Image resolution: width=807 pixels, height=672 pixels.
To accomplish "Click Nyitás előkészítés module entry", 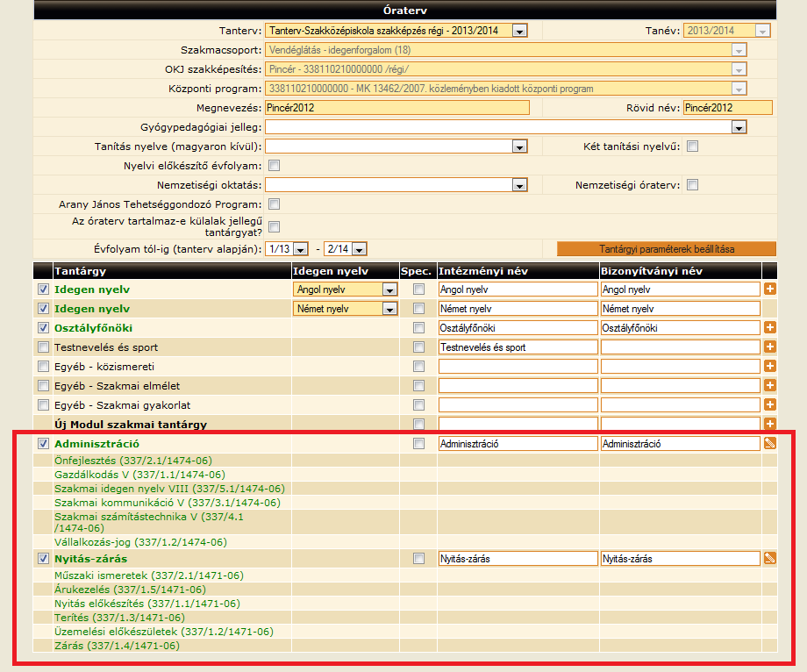I will coord(147,603).
